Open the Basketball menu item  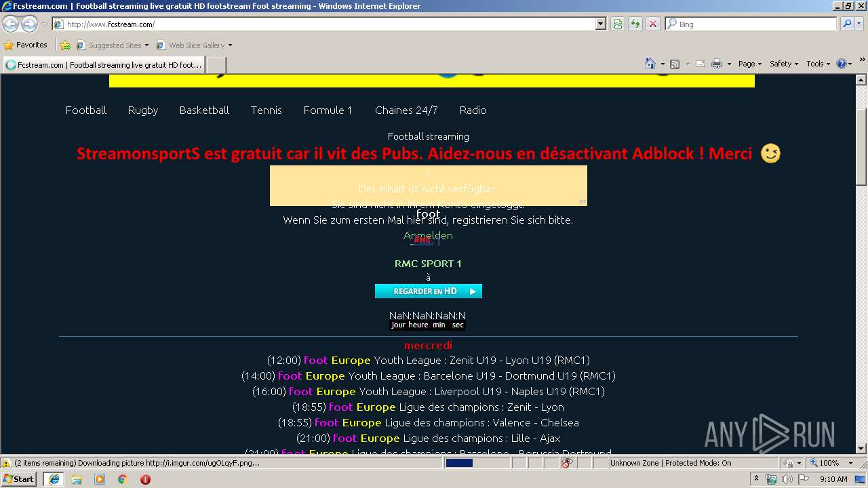coord(204,110)
